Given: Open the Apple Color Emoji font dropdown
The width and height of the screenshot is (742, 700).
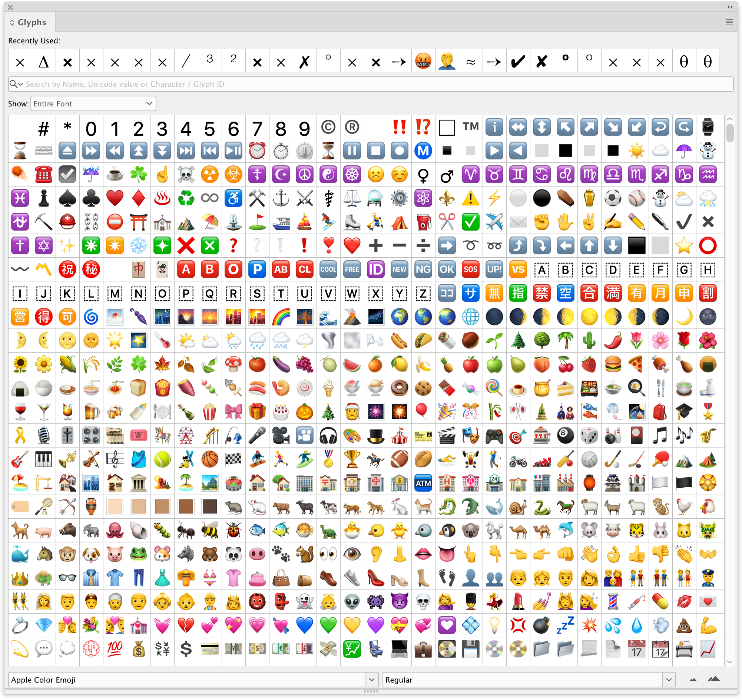Looking at the screenshot, I should click(371, 680).
